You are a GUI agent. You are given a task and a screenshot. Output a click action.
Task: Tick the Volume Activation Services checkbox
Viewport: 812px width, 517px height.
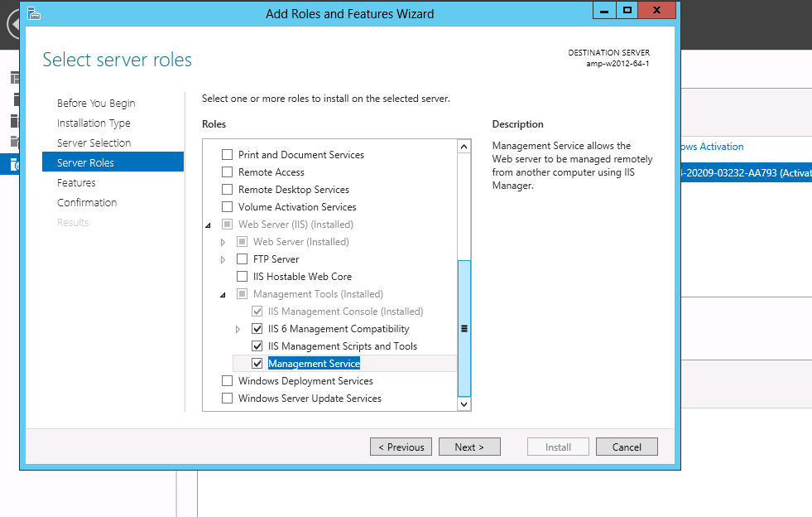[227, 207]
